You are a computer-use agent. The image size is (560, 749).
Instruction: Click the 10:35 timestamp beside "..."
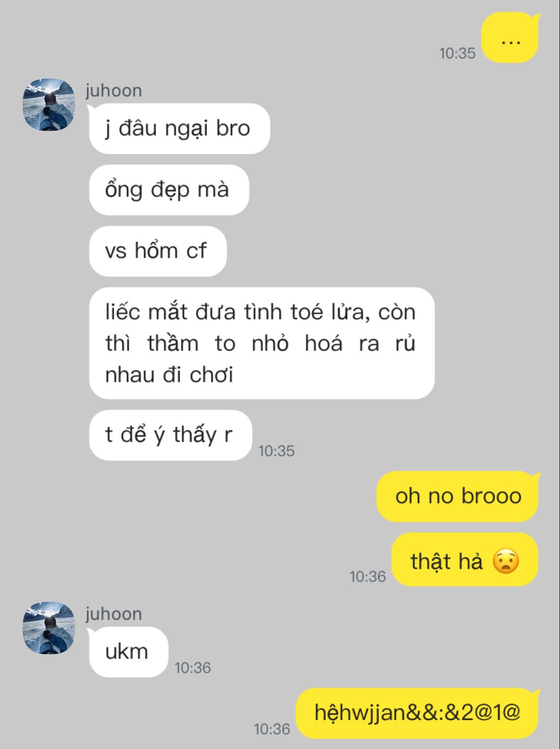(x=457, y=53)
